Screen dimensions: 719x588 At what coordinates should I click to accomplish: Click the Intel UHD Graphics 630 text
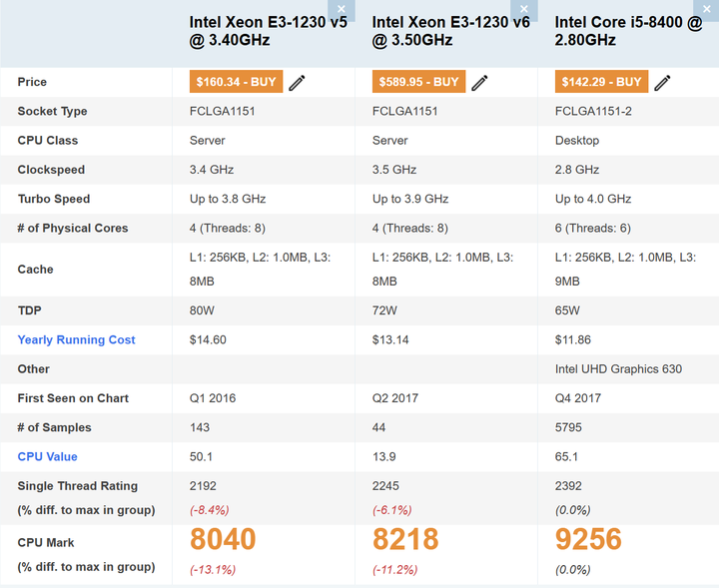[x=618, y=368]
